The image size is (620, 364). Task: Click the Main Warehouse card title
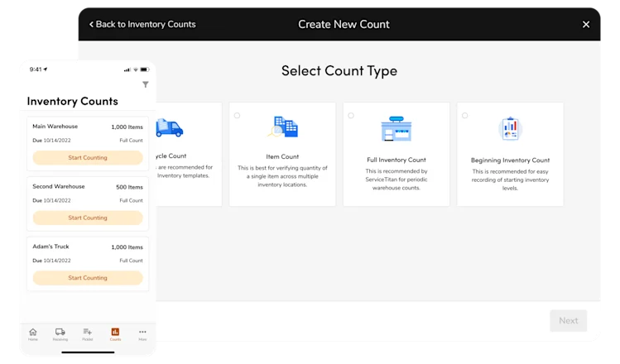click(x=55, y=127)
